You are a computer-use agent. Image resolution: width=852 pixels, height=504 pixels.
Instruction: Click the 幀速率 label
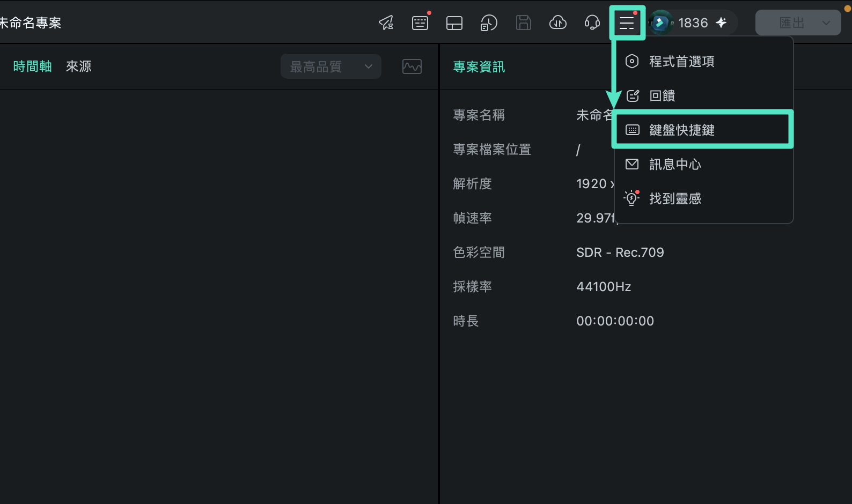(472, 218)
